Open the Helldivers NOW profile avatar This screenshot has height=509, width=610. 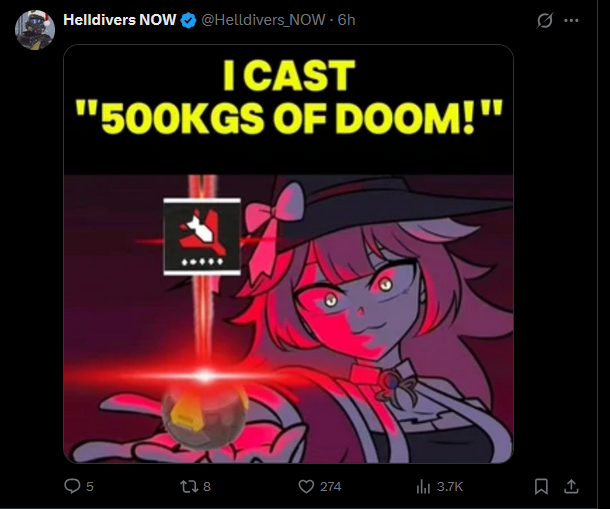pos(35,30)
